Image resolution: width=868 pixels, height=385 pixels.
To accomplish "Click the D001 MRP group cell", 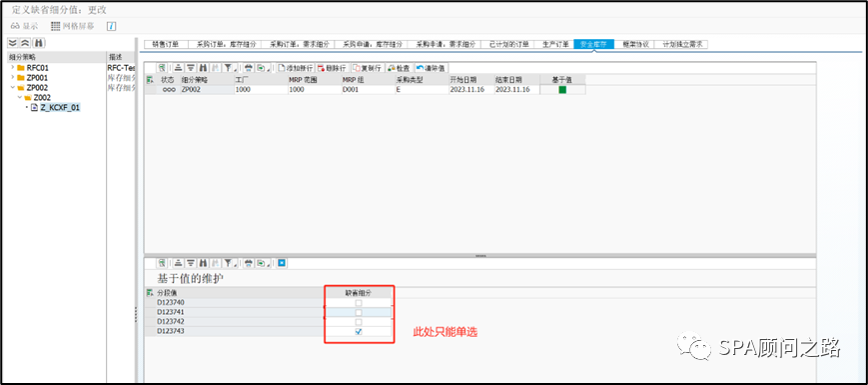I will click(368, 90).
